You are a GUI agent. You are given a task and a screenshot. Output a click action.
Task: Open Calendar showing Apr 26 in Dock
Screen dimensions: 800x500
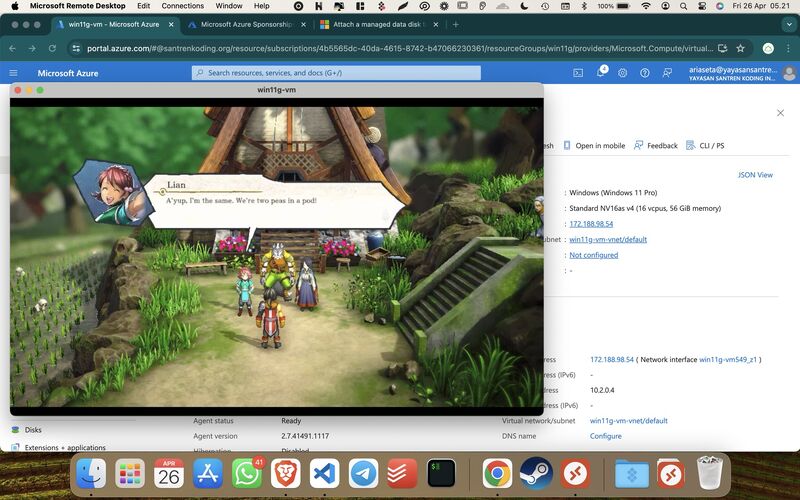169,473
